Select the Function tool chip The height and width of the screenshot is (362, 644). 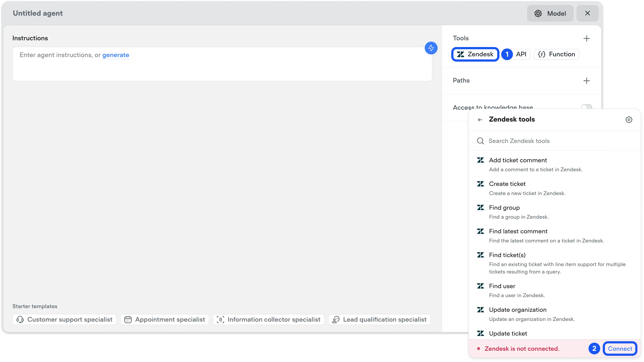click(x=557, y=54)
